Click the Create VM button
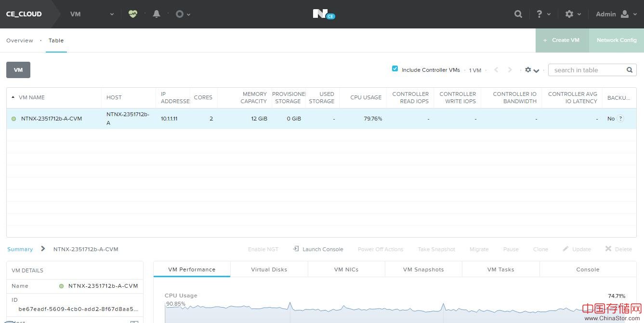The height and width of the screenshot is (323, 644). (562, 40)
